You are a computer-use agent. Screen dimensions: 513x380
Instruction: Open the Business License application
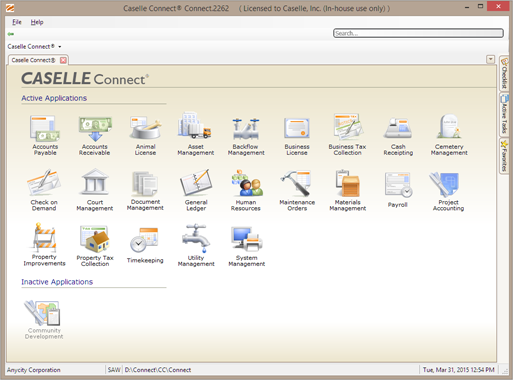[x=297, y=135]
